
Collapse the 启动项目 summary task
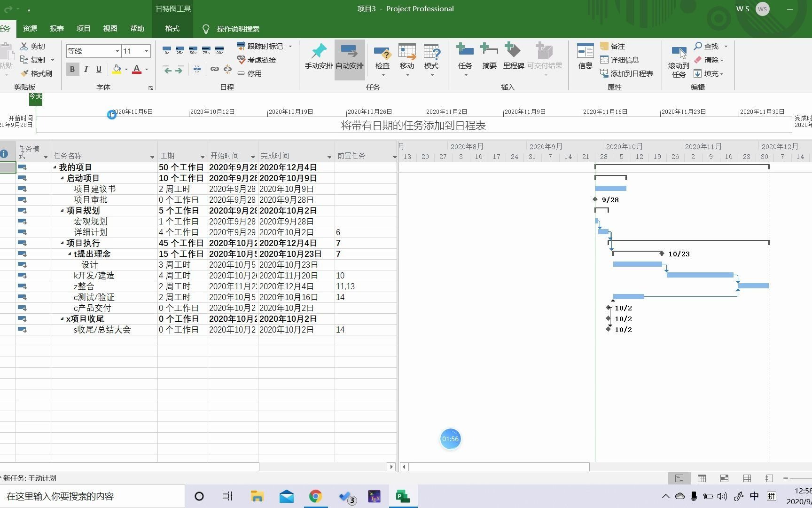62,178
